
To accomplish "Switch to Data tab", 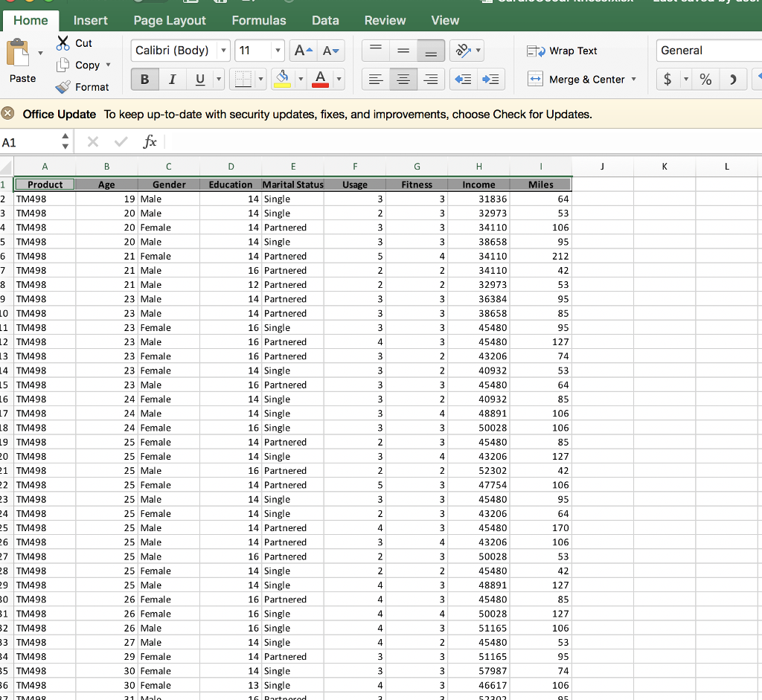I will click(x=325, y=20).
